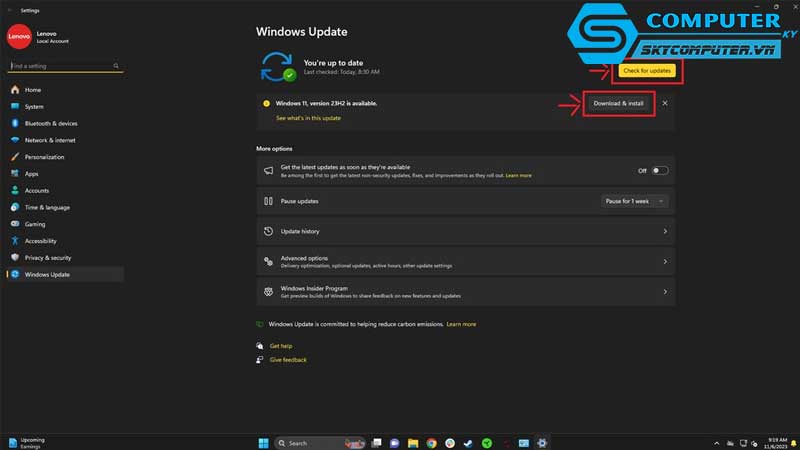Screen dimensions: 800x450
Task: Click the Windows Start button
Action: pyautogui.click(x=264, y=442)
